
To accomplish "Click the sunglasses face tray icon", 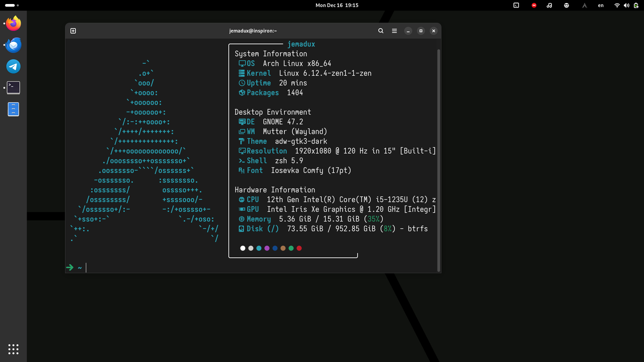I will coord(567,5).
